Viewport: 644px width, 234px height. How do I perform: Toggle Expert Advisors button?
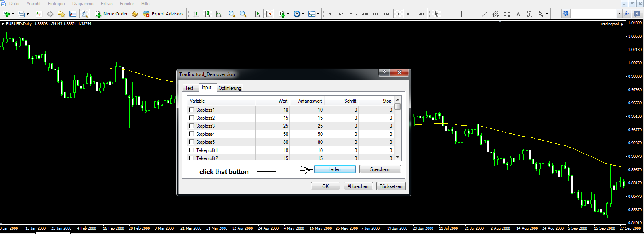point(163,14)
